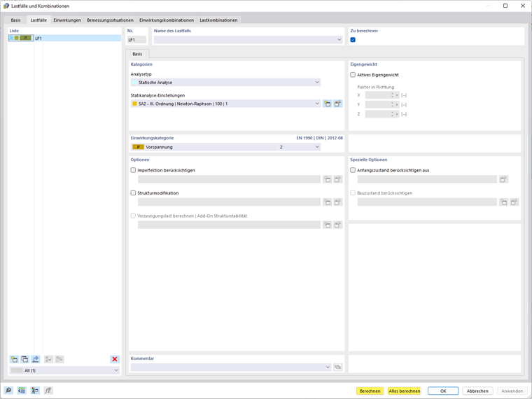
Task: Click the P Vorspannung category color badge
Action: tap(138, 147)
